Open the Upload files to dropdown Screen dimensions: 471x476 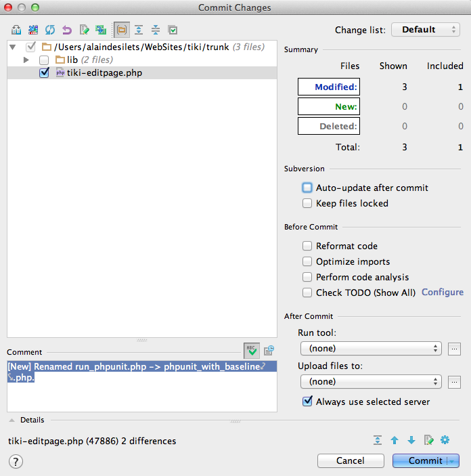[371, 382]
